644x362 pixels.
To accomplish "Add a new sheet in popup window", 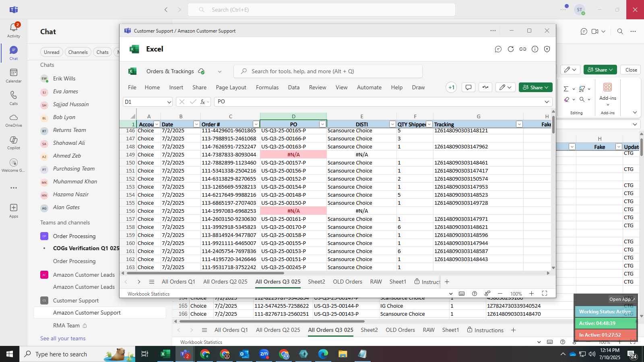I will click(x=447, y=282).
